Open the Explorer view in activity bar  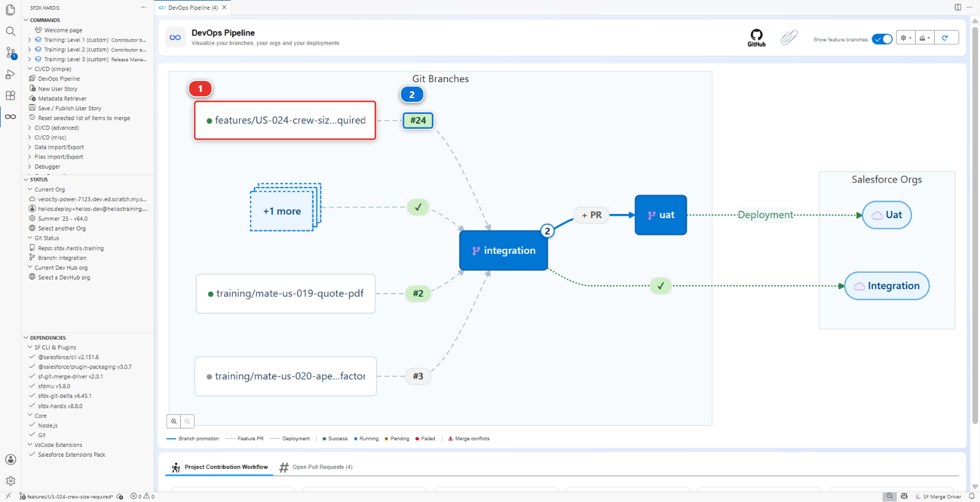(x=10, y=10)
